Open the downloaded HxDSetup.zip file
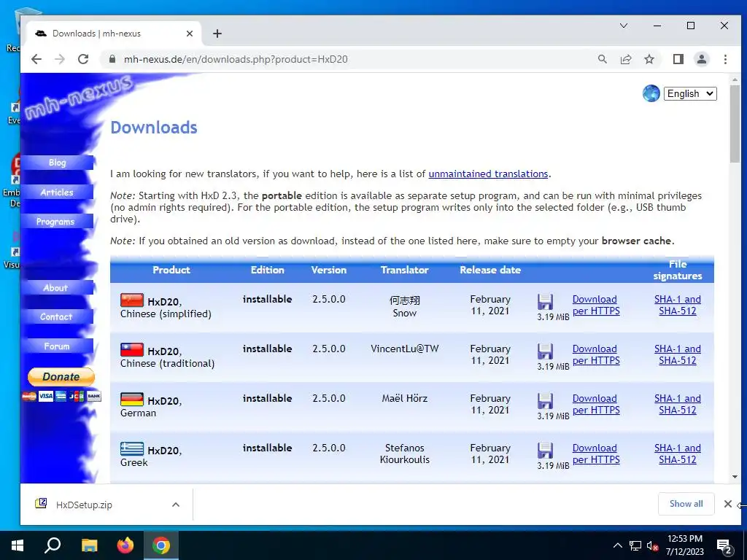 pyautogui.click(x=84, y=505)
